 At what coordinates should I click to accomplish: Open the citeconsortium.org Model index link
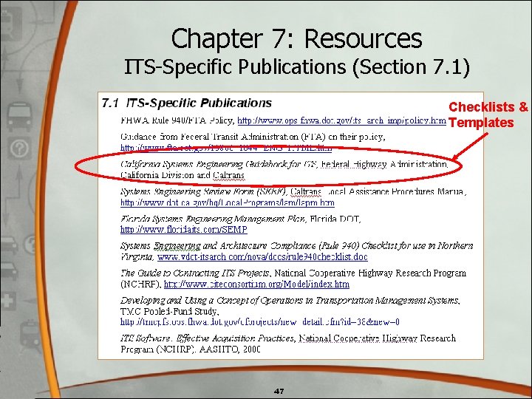tap(256, 284)
